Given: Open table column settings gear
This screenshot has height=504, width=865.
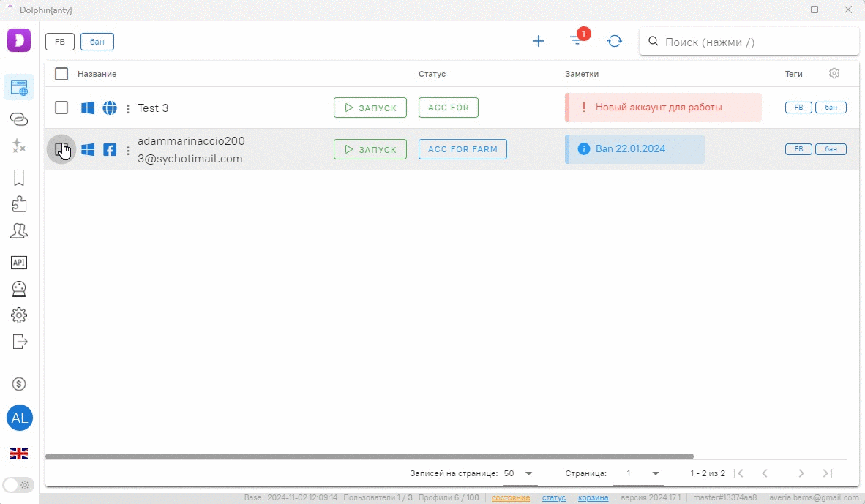Looking at the screenshot, I should pyautogui.click(x=834, y=73).
